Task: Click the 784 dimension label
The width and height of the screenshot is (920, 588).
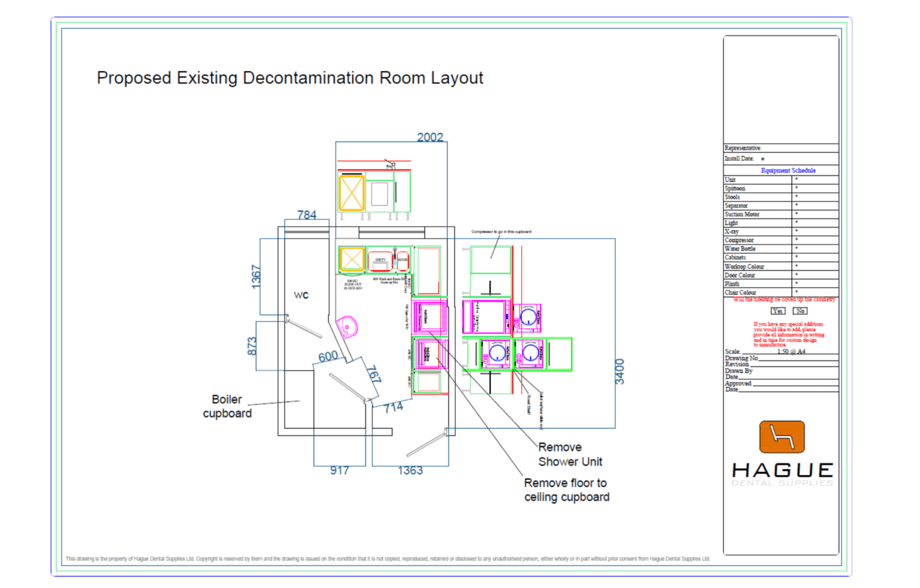Action: coord(307,215)
